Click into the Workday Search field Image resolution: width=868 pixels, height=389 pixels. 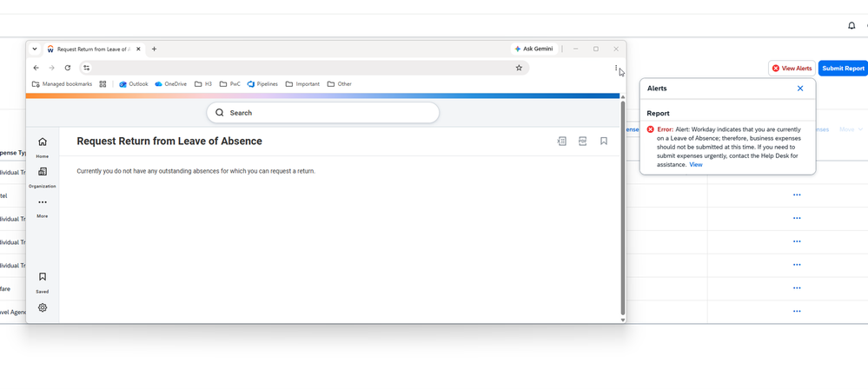click(x=322, y=112)
